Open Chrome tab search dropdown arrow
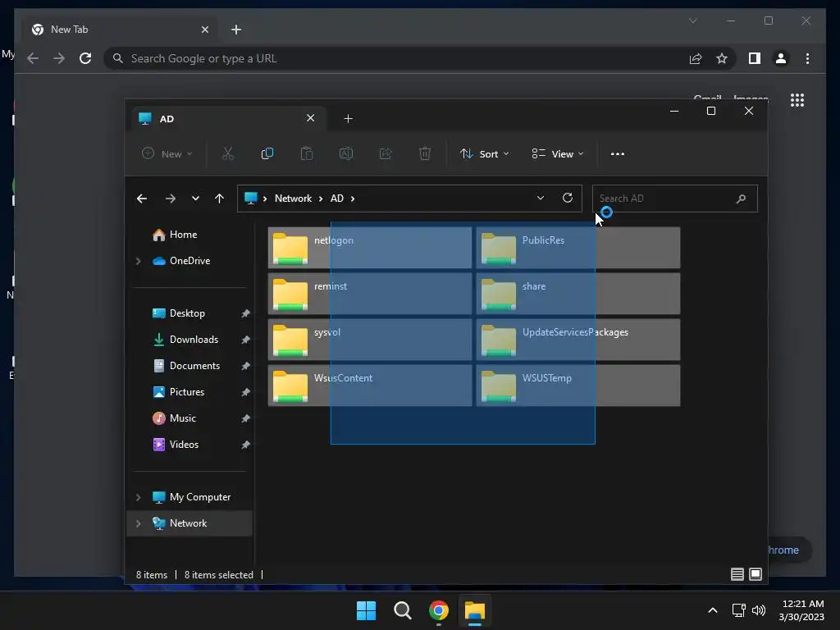The image size is (840, 630). coord(692,21)
